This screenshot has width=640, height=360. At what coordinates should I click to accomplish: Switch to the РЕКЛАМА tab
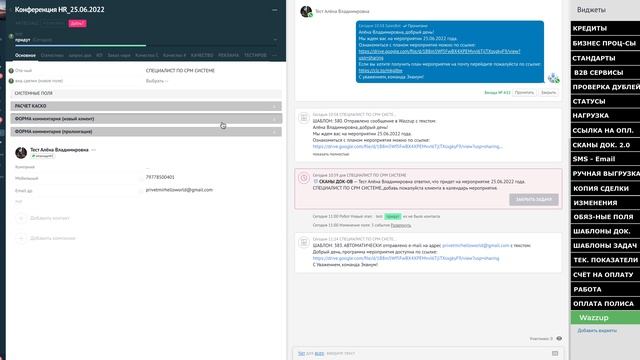point(229,55)
